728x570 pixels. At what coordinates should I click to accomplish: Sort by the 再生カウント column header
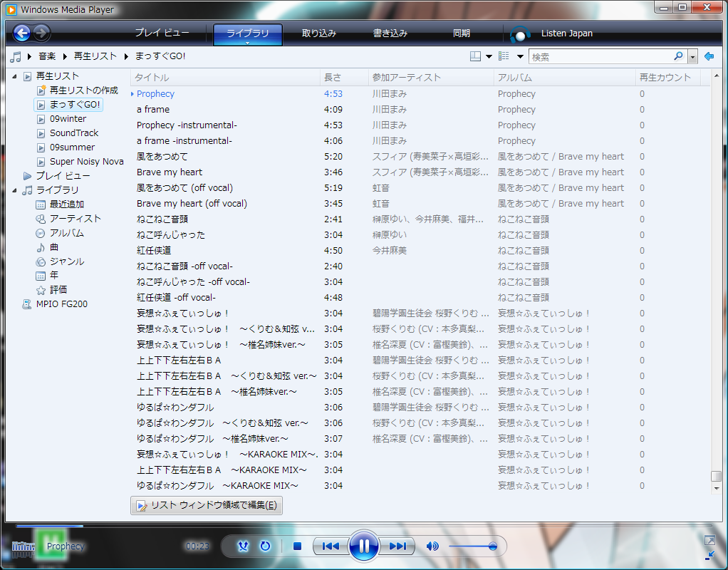click(x=667, y=78)
